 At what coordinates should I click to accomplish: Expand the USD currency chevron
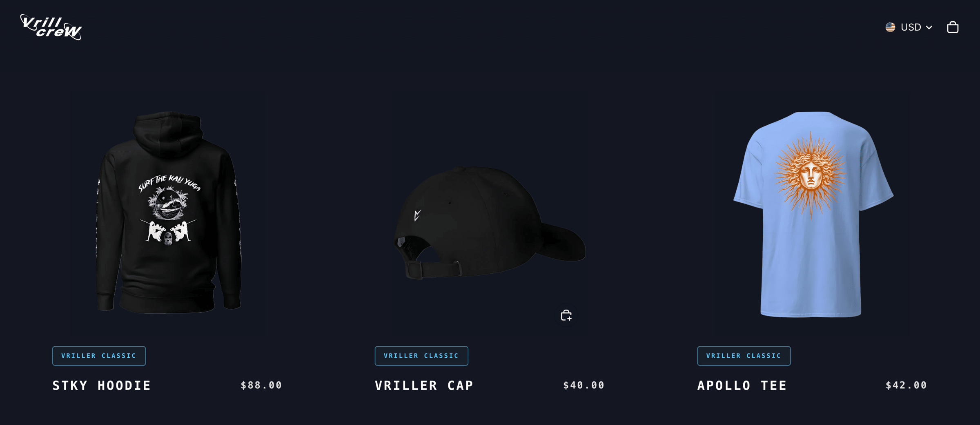point(929,27)
